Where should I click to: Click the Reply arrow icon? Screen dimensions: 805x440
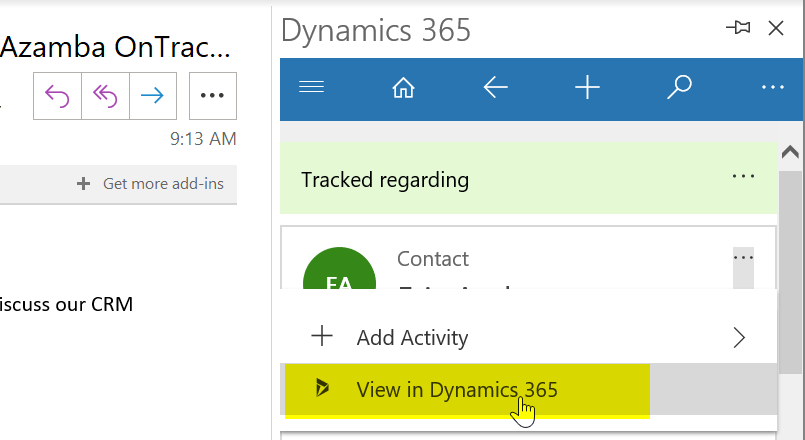[57, 96]
